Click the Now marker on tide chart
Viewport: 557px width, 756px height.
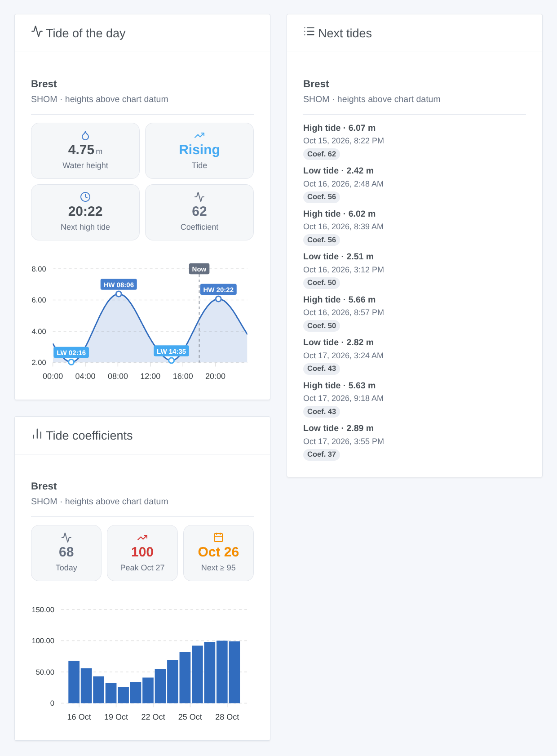[199, 269]
